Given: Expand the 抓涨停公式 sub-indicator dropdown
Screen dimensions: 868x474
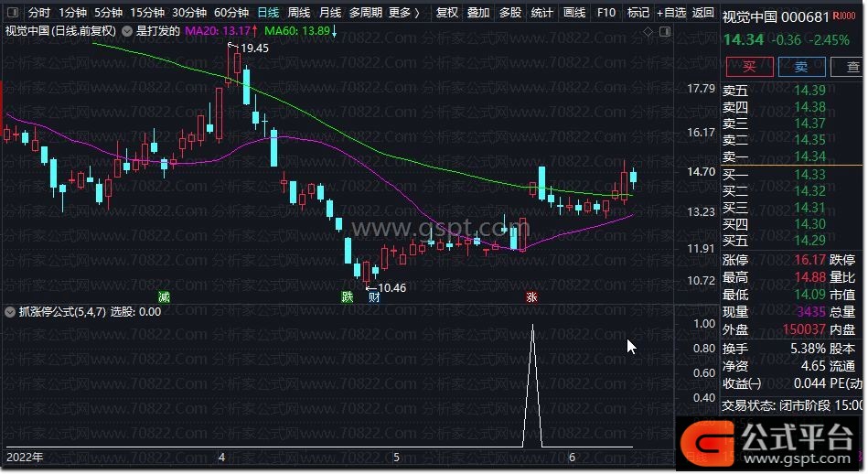Looking at the screenshot, I should (x=10, y=312).
